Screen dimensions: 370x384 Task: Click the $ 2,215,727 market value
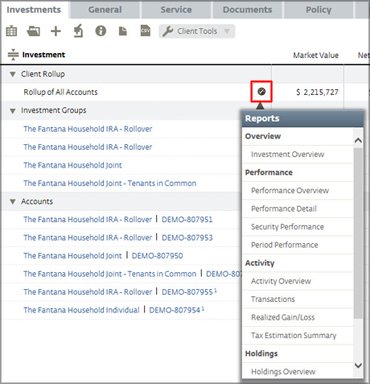point(317,92)
